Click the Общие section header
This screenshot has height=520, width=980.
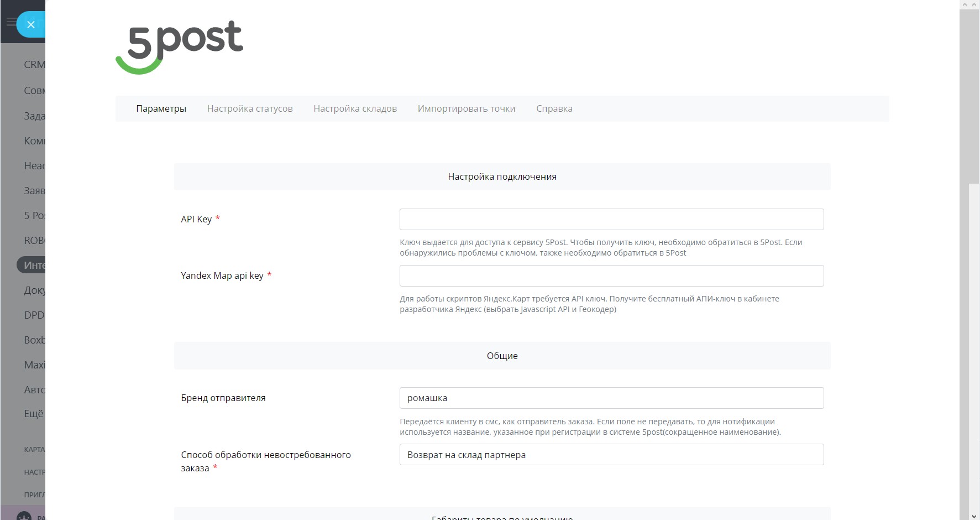tap(502, 356)
